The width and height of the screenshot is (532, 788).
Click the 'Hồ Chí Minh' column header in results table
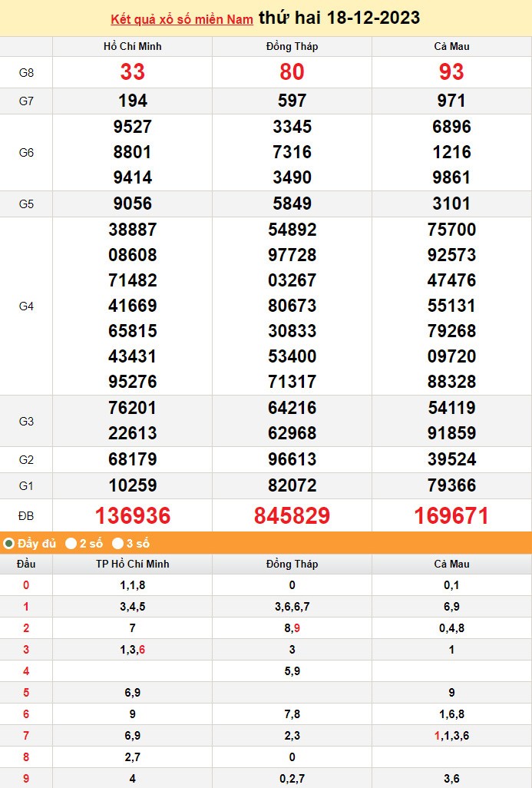pos(132,46)
